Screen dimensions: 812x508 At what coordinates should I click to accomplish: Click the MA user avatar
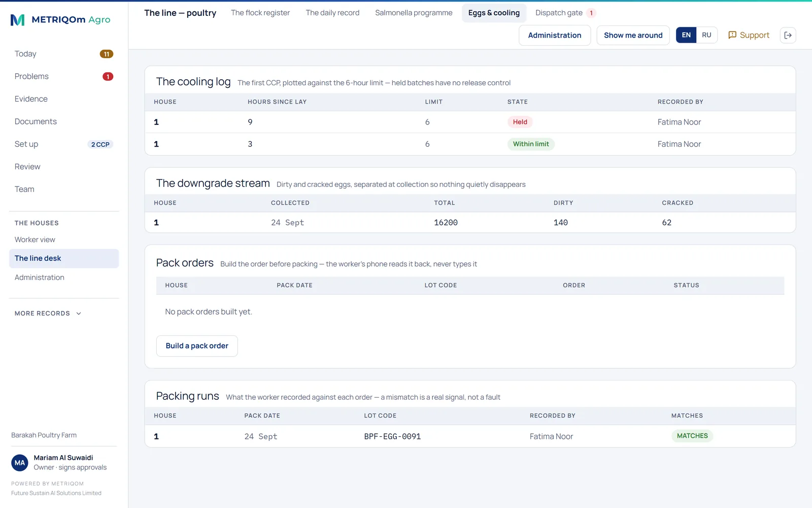coord(20,463)
